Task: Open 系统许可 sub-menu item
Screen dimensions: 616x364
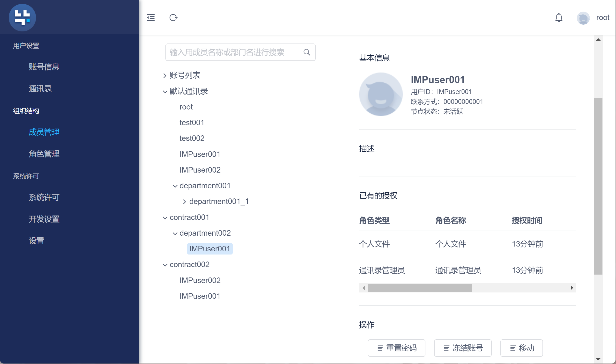Action: click(44, 197)
